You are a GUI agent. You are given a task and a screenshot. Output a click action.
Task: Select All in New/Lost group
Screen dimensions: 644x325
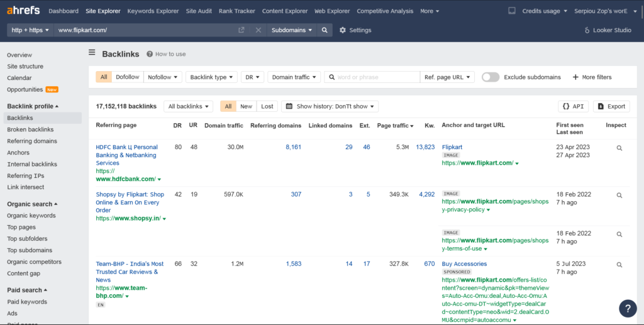pos(228,106)
